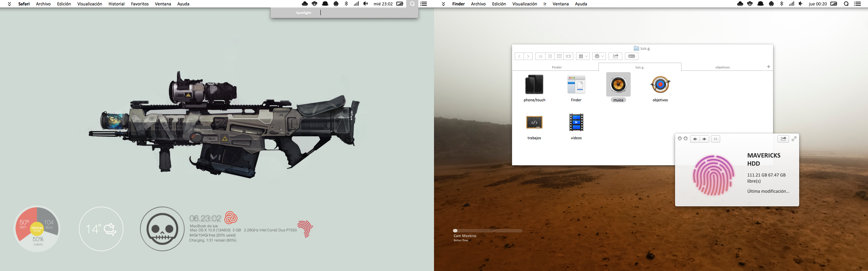This screenshot has width=868, height=271.
Task: Click the Quick Look fullscreen arrows
Action: pos(794,139)
